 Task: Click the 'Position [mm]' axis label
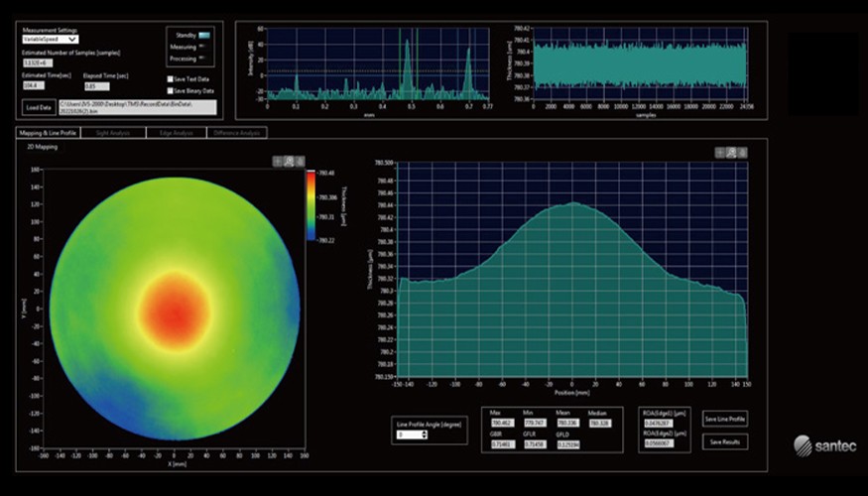tap(571, 393)
